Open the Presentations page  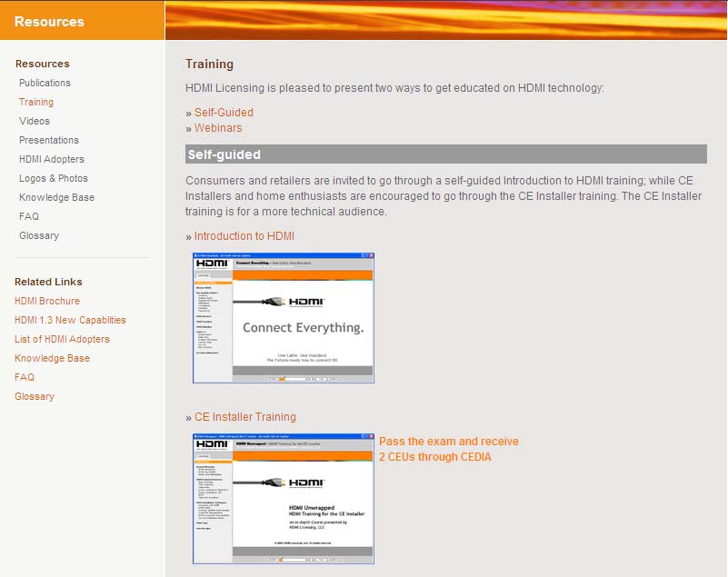point(49,140)
